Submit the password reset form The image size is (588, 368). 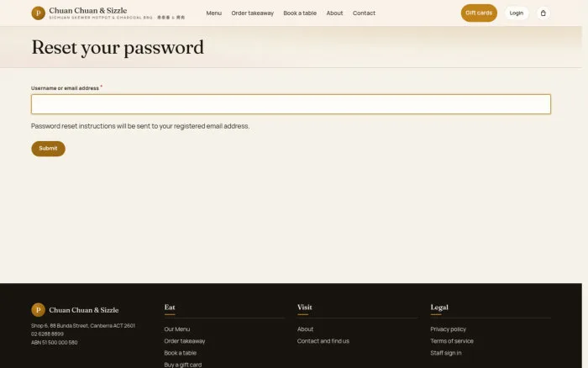tap(48, 149)
